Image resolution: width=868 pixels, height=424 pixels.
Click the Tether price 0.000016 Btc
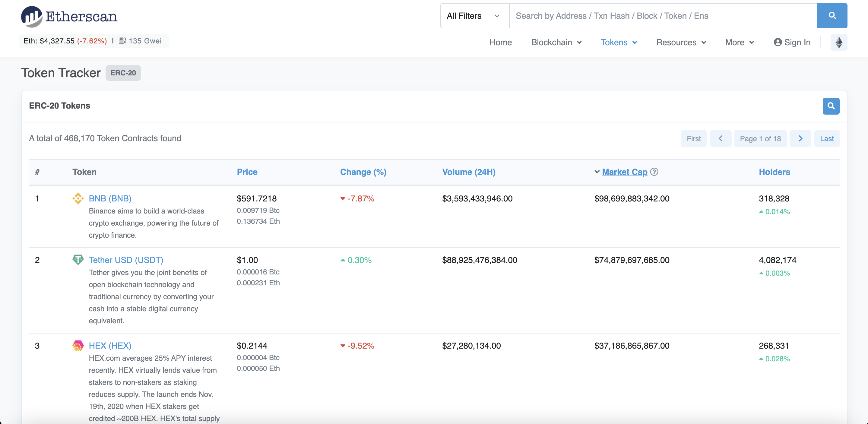[258, 272]
